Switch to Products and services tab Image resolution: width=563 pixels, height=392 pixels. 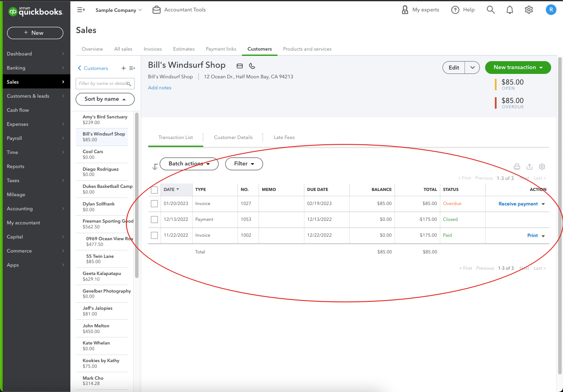coord(307,49)
